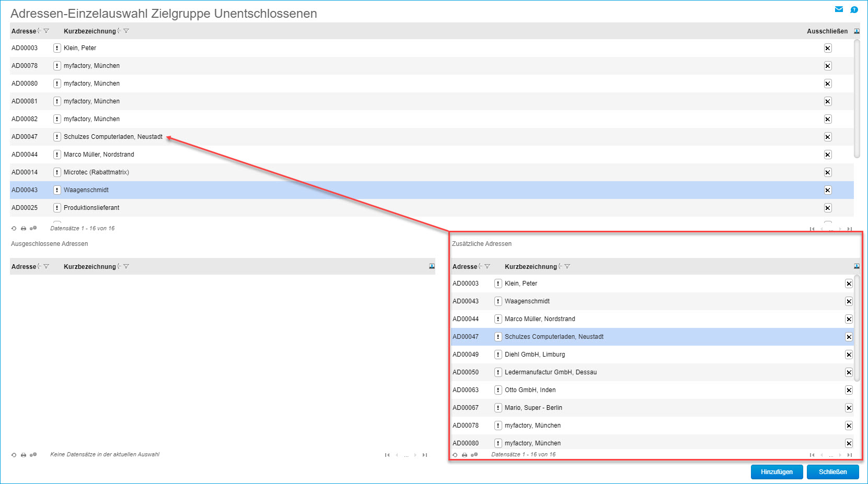Remove Otto GmbH, Inden from Zusätzliche Adressen
868x484 pixels.
pos(849,390)
